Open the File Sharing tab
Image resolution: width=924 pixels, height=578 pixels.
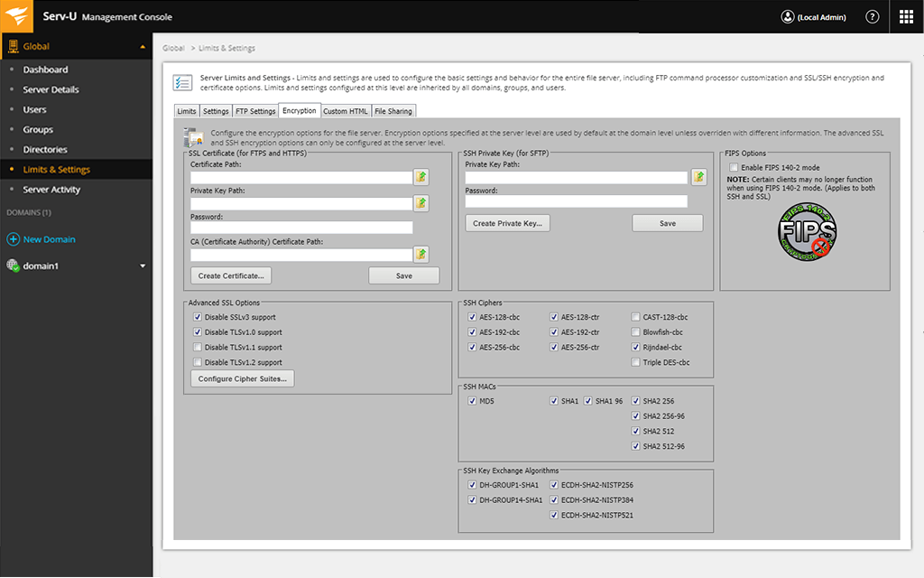pos(393,110)
